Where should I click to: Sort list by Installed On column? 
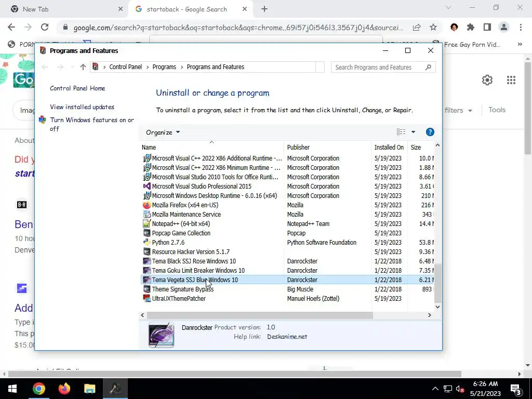tap(389, 147)
